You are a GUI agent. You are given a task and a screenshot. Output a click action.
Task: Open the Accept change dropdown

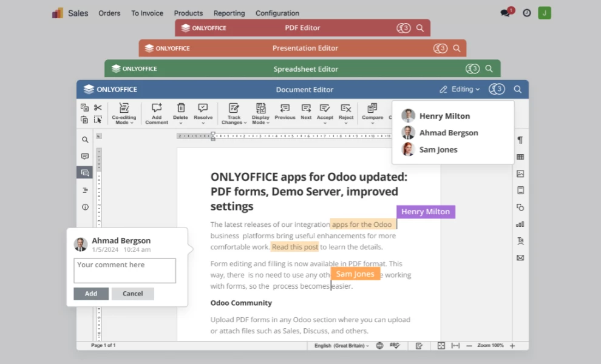point(325,113)
